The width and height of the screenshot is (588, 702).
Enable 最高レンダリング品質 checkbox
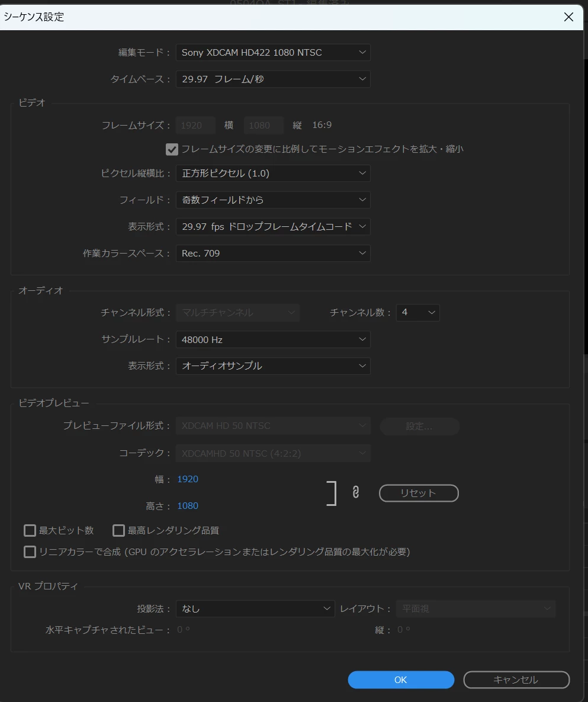click(x=118, y=531)
